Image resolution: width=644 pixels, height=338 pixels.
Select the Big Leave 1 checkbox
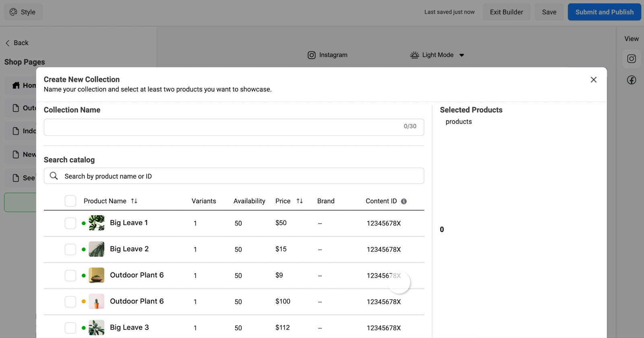click(70, 223)
